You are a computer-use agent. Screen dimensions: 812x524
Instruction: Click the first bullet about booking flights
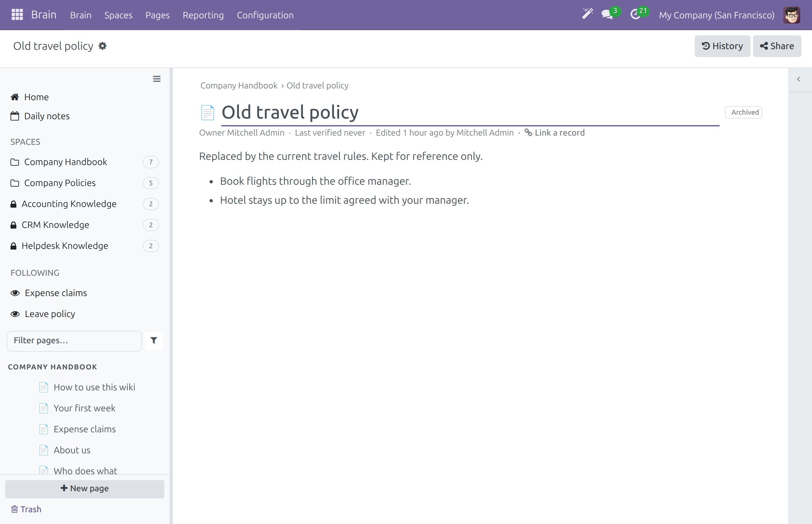pos(315,181)
